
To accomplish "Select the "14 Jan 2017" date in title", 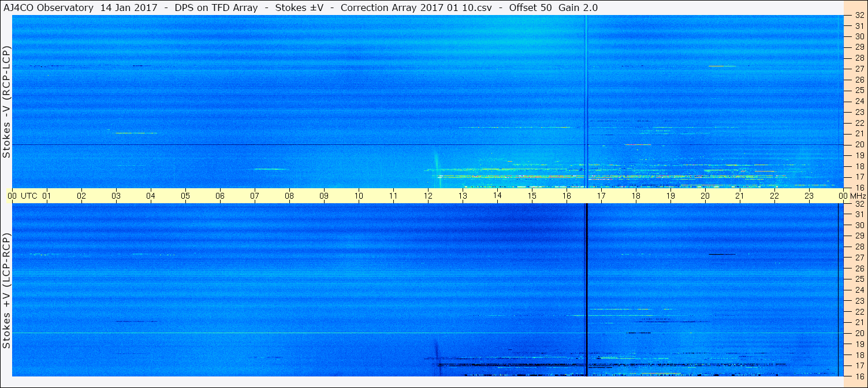I will pos(128,8).
